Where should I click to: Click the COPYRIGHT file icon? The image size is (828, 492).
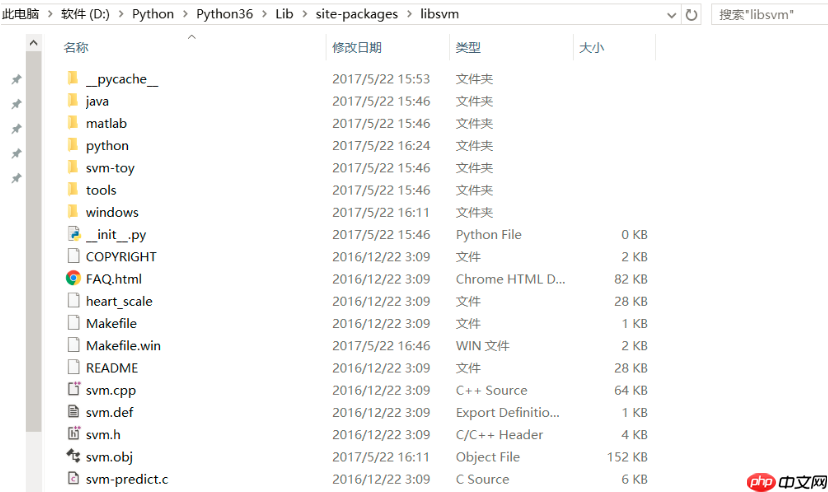coord(73,256)
